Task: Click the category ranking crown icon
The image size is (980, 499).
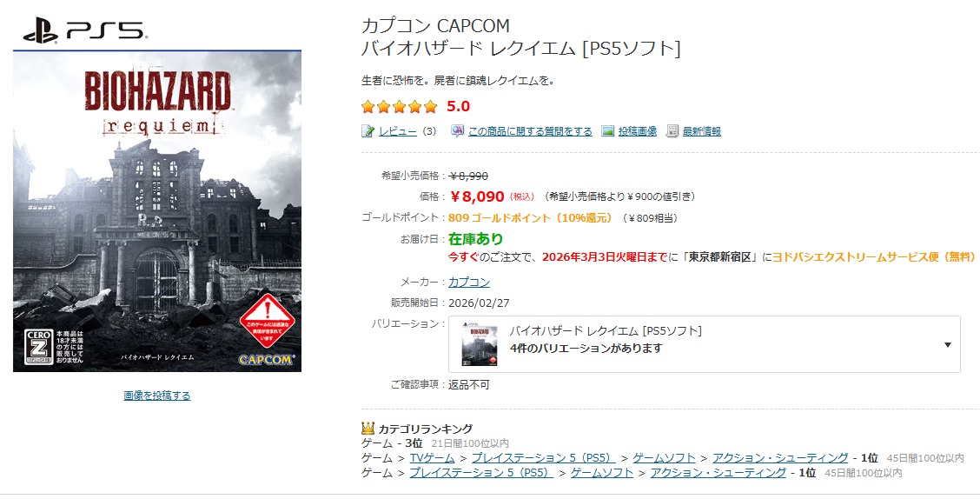Action: pos(368,429)
